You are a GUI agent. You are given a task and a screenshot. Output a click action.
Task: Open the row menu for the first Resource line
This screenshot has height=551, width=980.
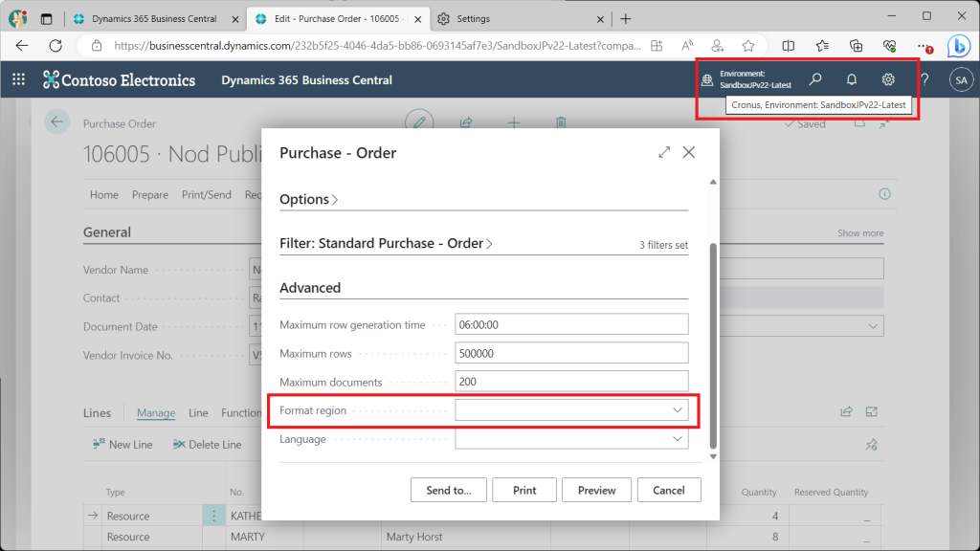(x=213, y=516)
